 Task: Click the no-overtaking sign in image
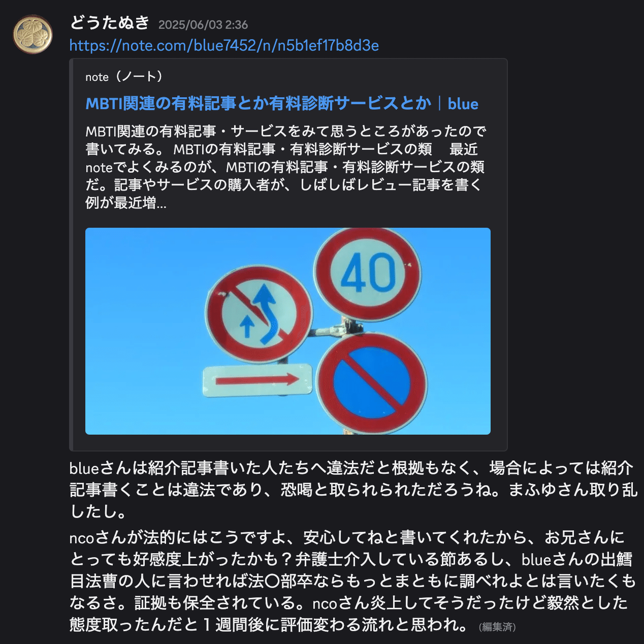[259, 314]
